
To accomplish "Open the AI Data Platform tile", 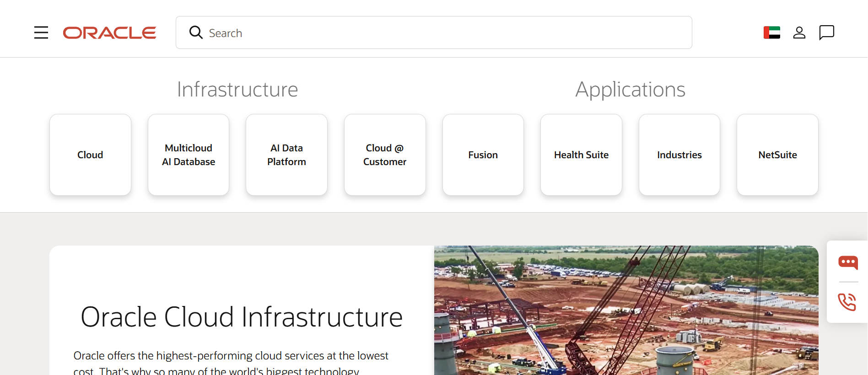I will [x=287, y=155].
